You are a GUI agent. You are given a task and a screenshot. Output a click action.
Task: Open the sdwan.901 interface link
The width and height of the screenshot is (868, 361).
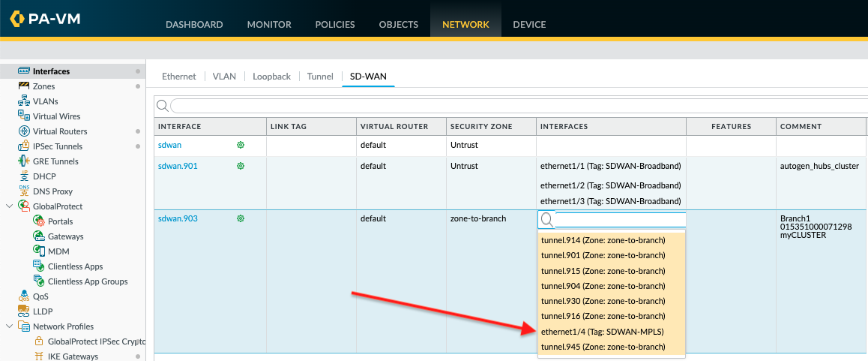coord(178,166)
